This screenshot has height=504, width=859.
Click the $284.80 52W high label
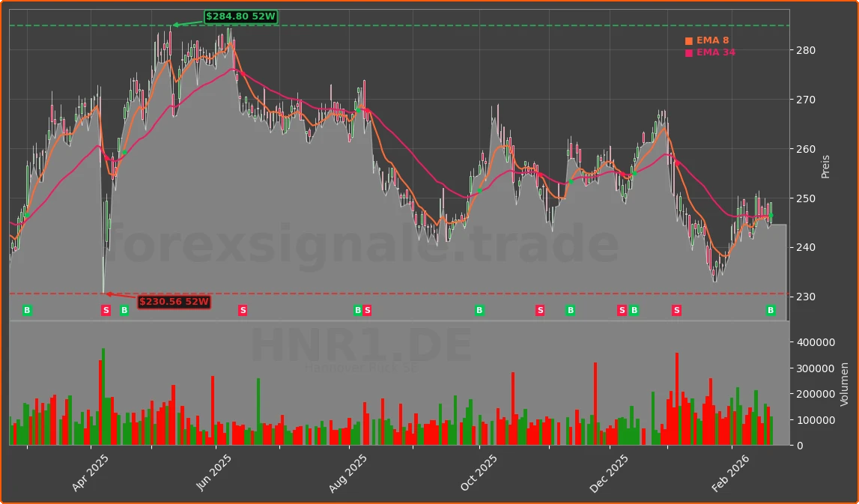[240, 16]
